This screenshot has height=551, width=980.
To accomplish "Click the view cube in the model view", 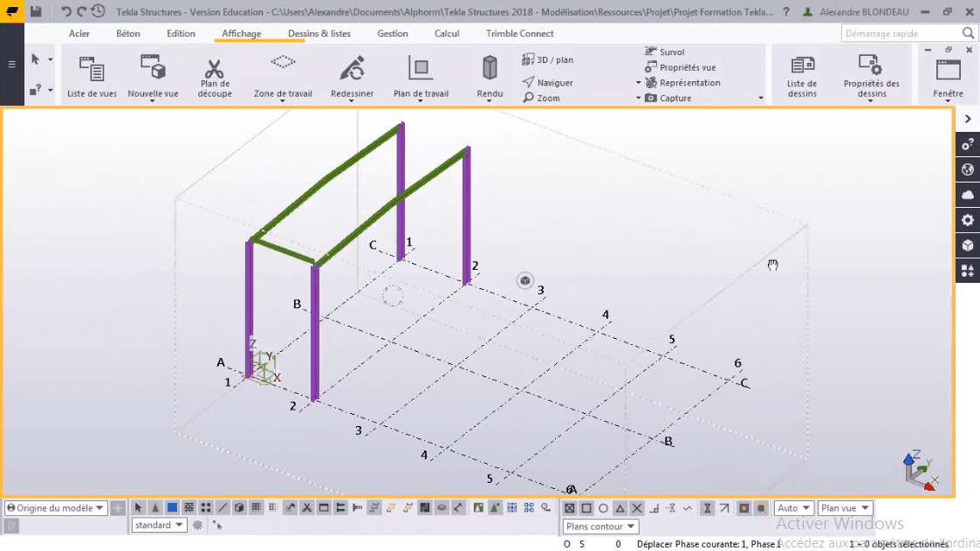I will coord(525,280).
